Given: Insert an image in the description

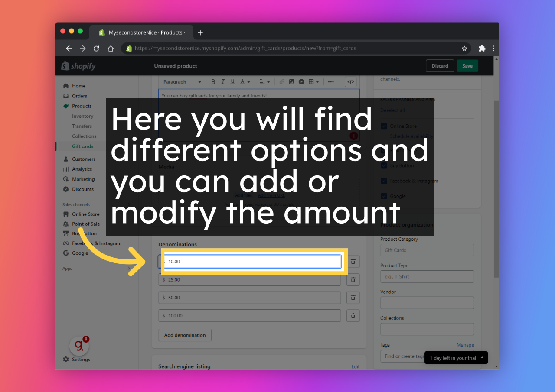Looking at the screenshot, I should tap(292, 81).
